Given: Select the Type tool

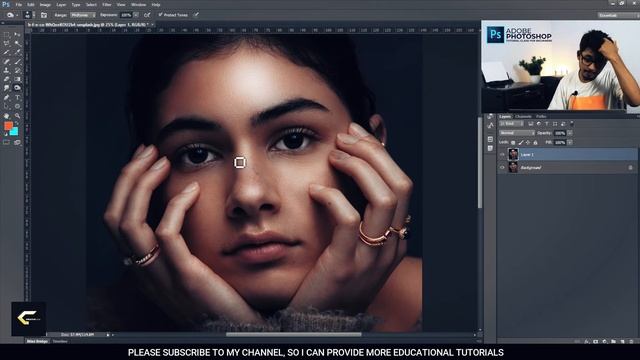Looking at the screenshot, I should 18,97.
